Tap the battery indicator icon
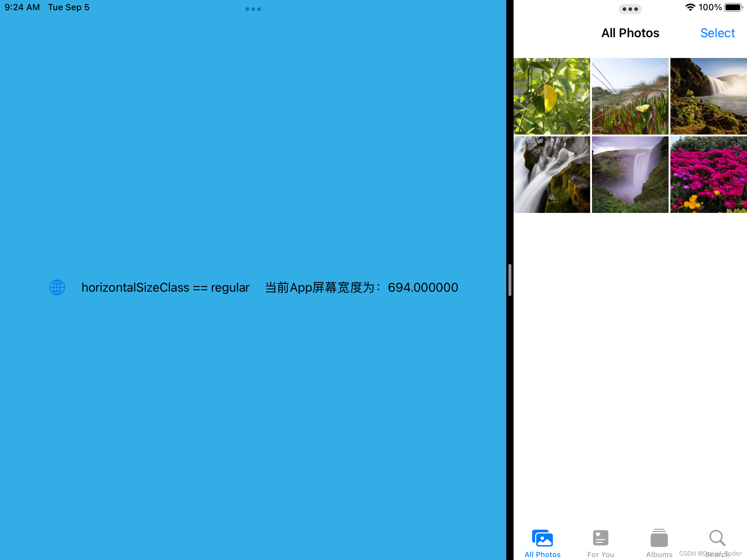Viewport: 747px width, 560px height. pos(733,7)
